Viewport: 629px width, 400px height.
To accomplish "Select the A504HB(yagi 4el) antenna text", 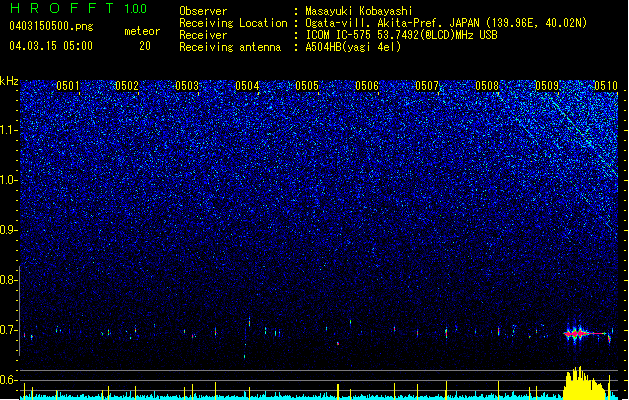I will [353, 47].
